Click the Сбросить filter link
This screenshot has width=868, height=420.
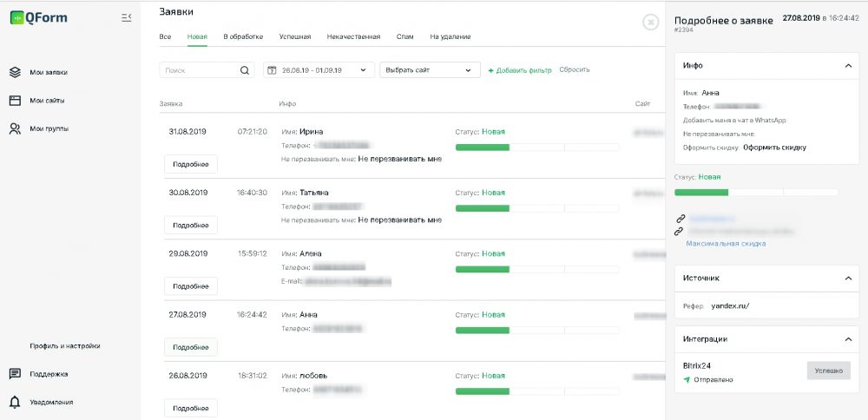(575, 70)
